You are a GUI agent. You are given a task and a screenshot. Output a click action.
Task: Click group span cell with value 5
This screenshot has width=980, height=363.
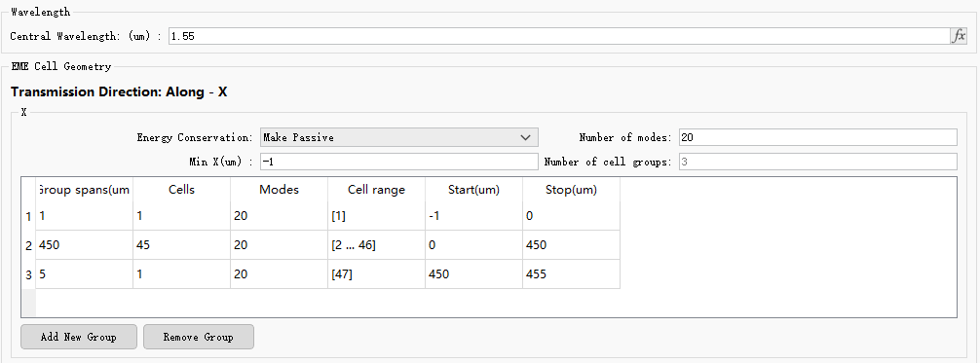(84, 274)
